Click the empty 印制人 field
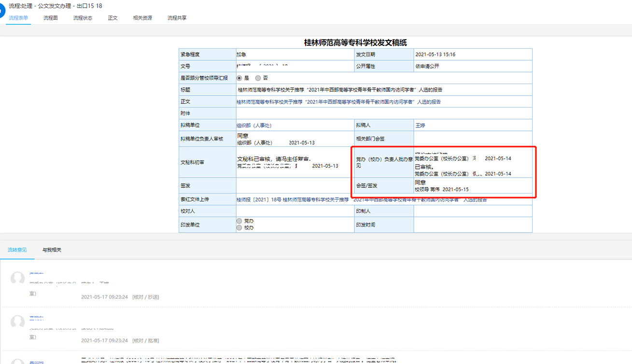 pyautogui.click(x=473, y=211)
